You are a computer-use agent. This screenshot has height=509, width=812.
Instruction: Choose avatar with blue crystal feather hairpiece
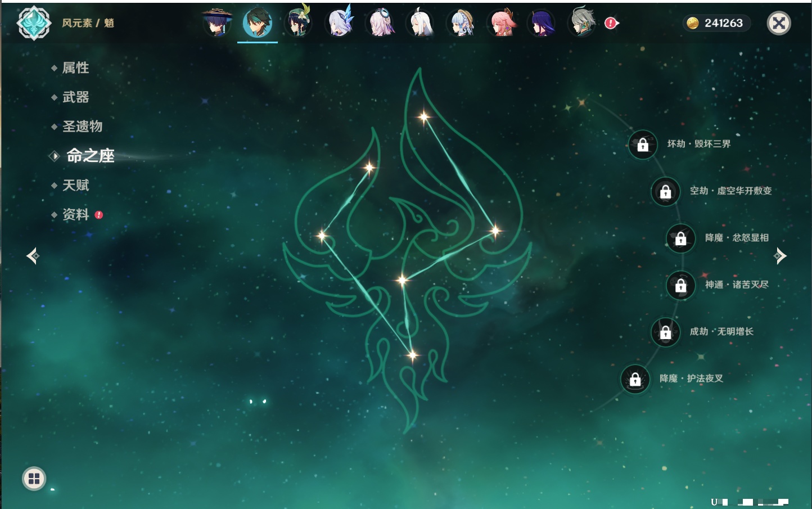point(339,23)
